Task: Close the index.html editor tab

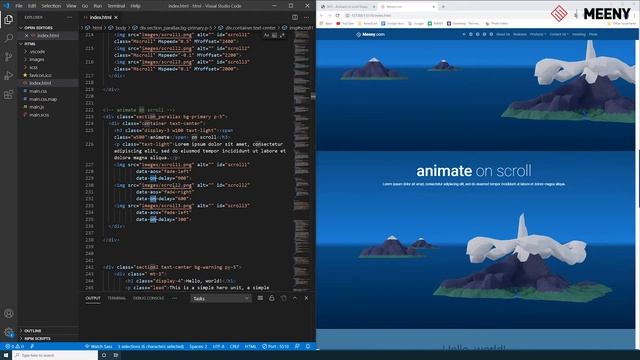Action: click(x=116, y=18)
